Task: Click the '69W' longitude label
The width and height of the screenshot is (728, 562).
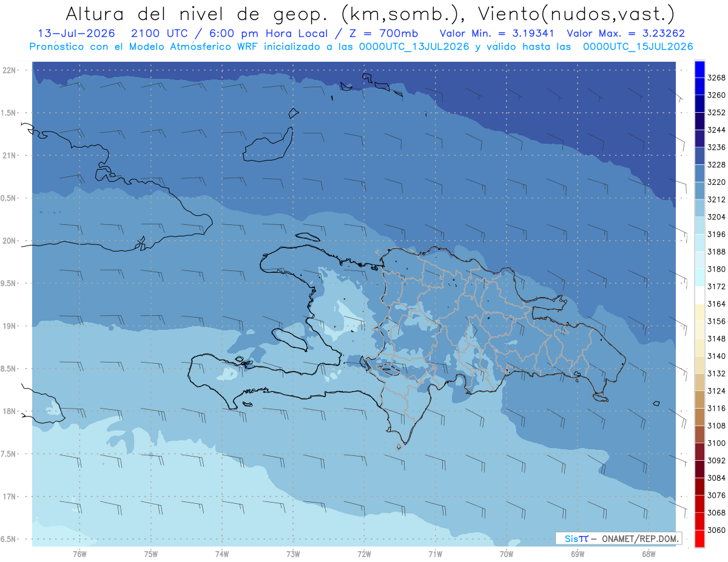Action: [x=578, y=554]
